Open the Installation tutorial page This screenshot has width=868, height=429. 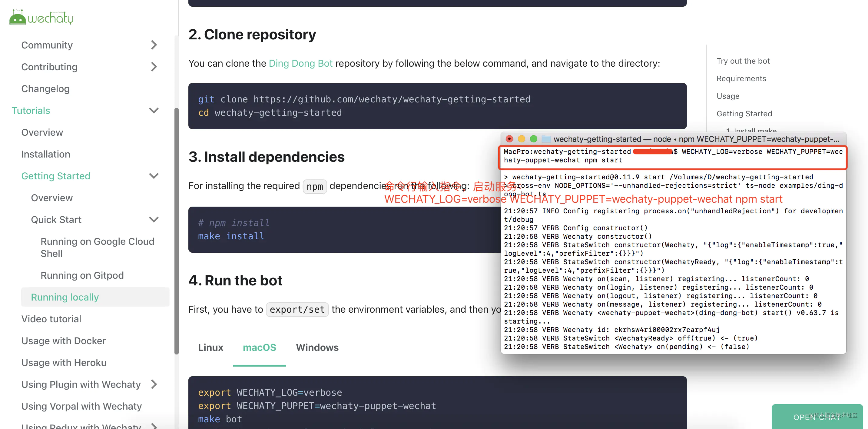(46, 154)
